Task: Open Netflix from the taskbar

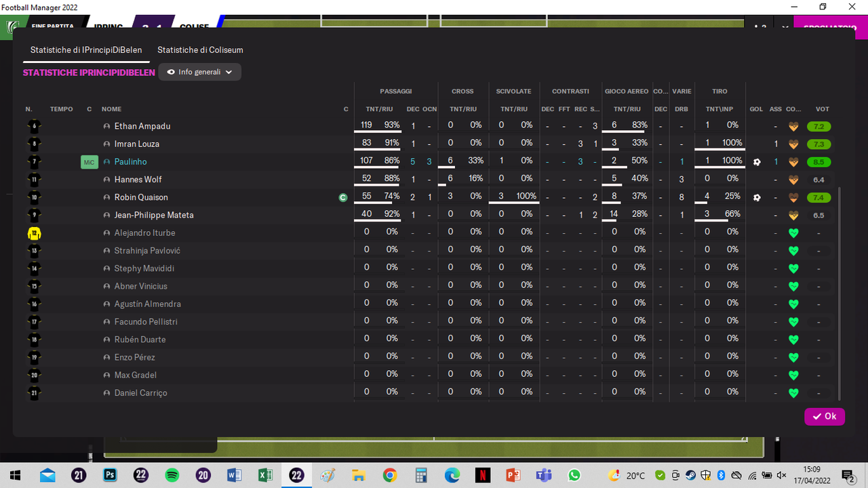Action: 482,475
